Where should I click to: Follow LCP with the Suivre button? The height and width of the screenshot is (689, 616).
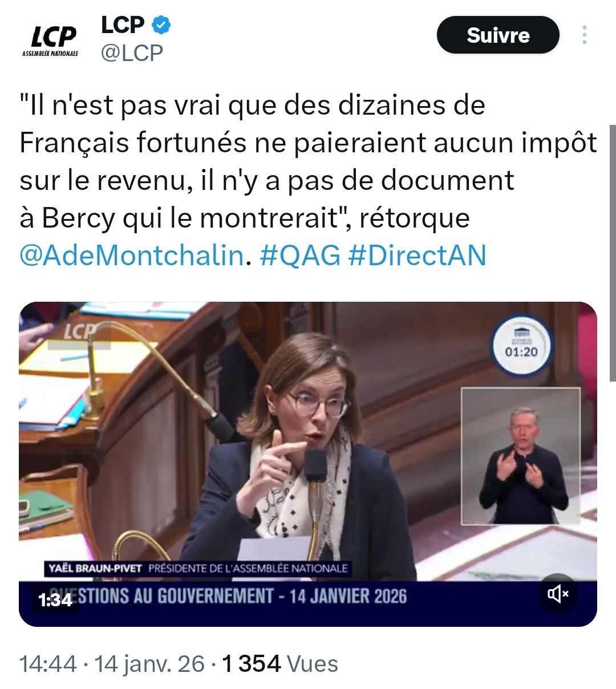[498, 35]
